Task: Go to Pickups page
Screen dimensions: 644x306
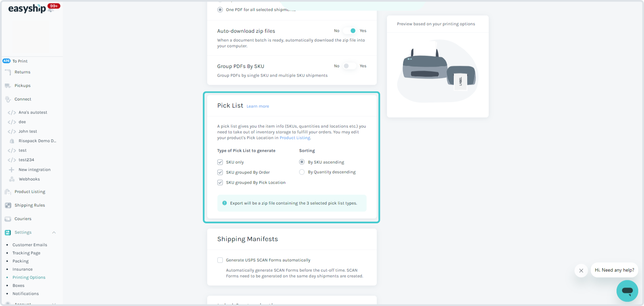Action: 22,86
